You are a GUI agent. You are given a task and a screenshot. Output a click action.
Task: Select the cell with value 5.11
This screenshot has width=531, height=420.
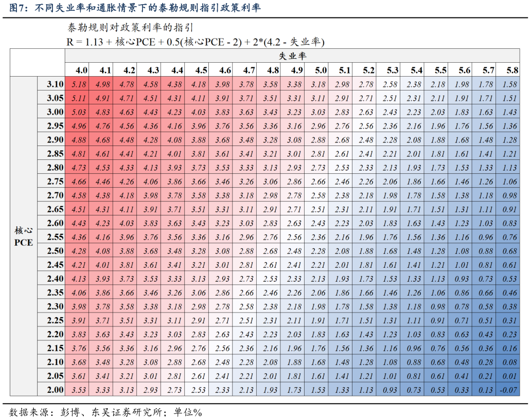pyautogui.click(x=79, y=98)
